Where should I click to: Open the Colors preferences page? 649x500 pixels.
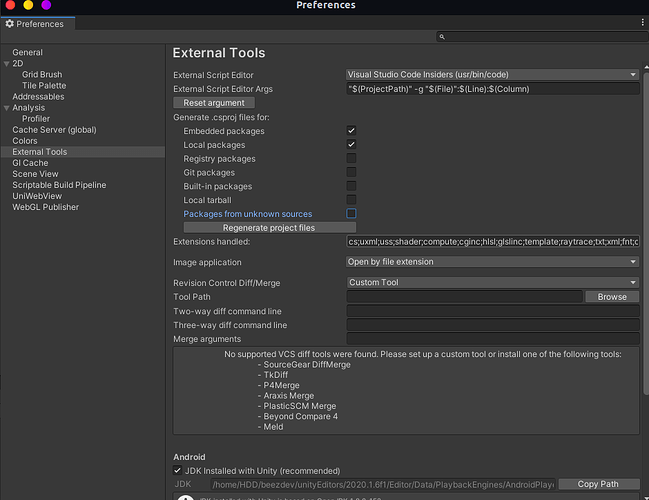click(25, 141)
